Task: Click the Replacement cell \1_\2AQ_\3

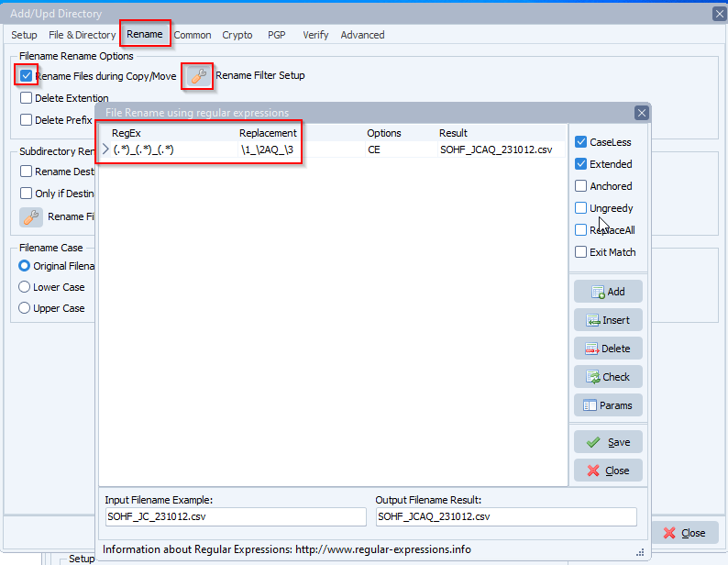Action: [x=302, y=150]
